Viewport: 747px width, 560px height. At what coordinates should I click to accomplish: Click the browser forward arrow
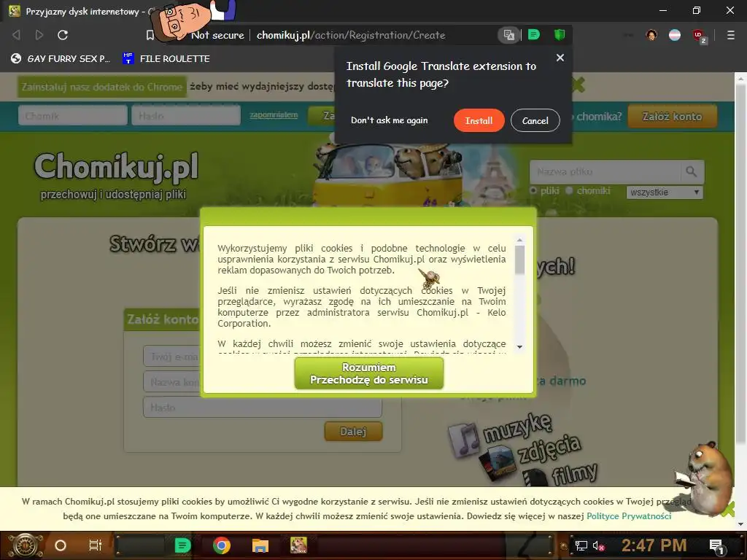click(39, 35)
